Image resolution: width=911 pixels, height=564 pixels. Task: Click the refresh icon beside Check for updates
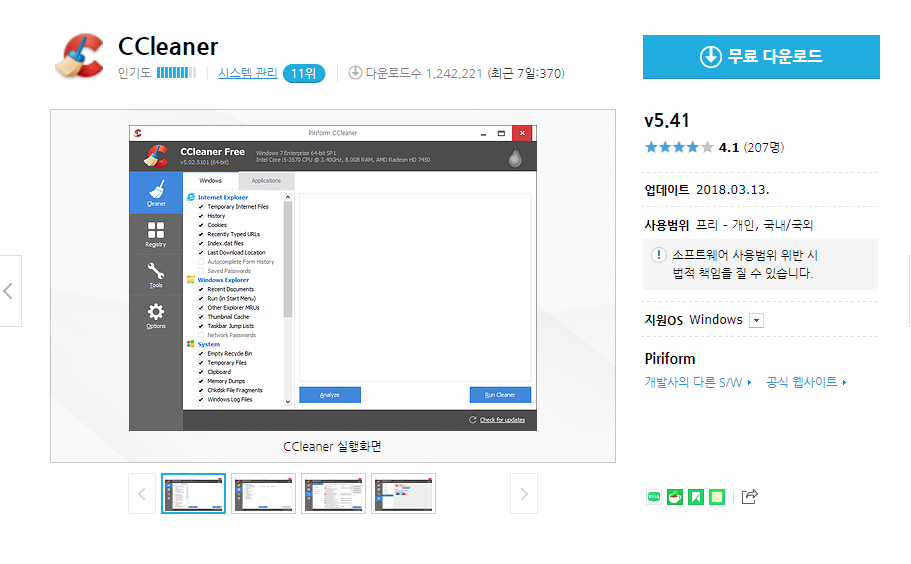472,419
